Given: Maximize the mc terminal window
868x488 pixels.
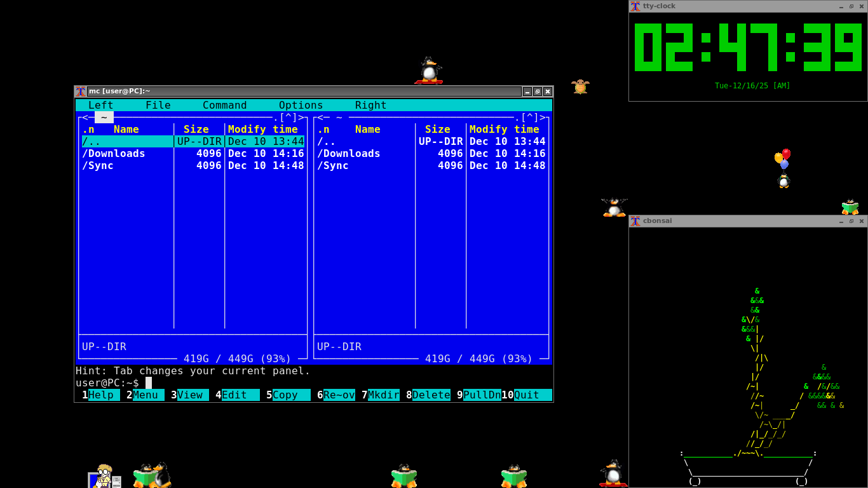Looking at the screenshot, I should pyautogui.click(x=538, y=91).
